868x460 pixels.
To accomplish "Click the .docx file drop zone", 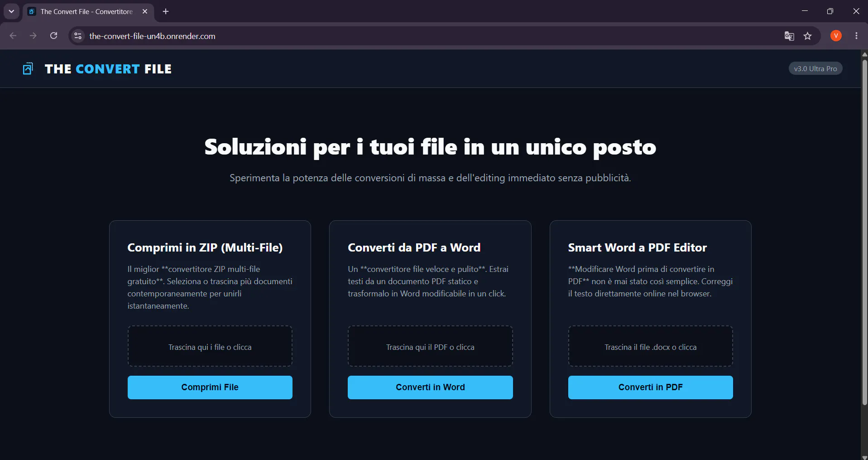I will coord(651,346).
